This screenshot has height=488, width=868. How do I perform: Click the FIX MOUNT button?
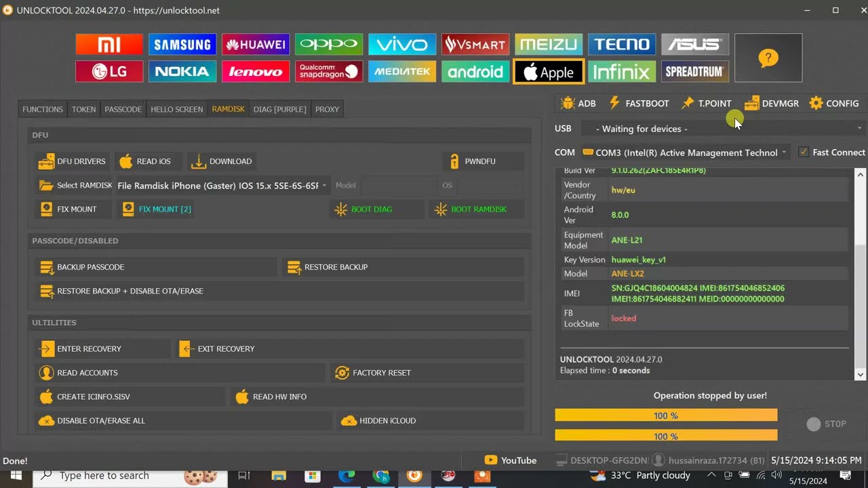click(73, 209)
